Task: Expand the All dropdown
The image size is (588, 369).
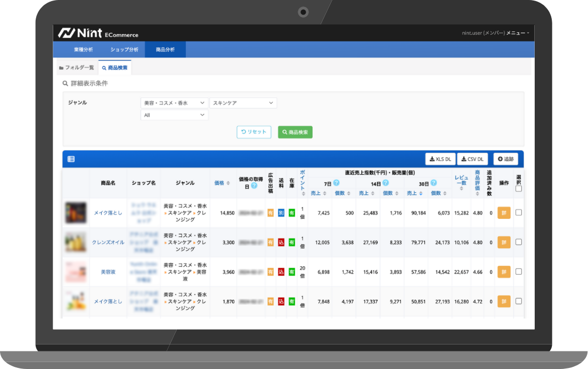Action: 174,114
